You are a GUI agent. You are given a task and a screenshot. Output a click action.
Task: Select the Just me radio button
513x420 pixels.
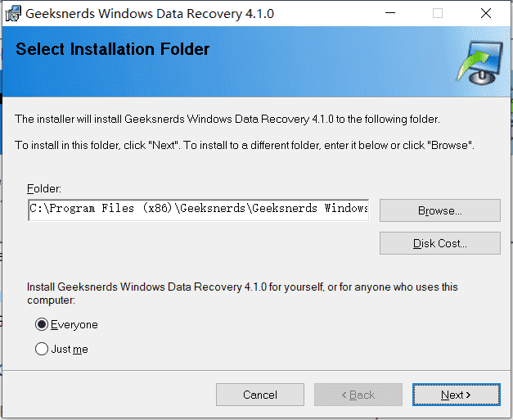(x=42, y=349)
